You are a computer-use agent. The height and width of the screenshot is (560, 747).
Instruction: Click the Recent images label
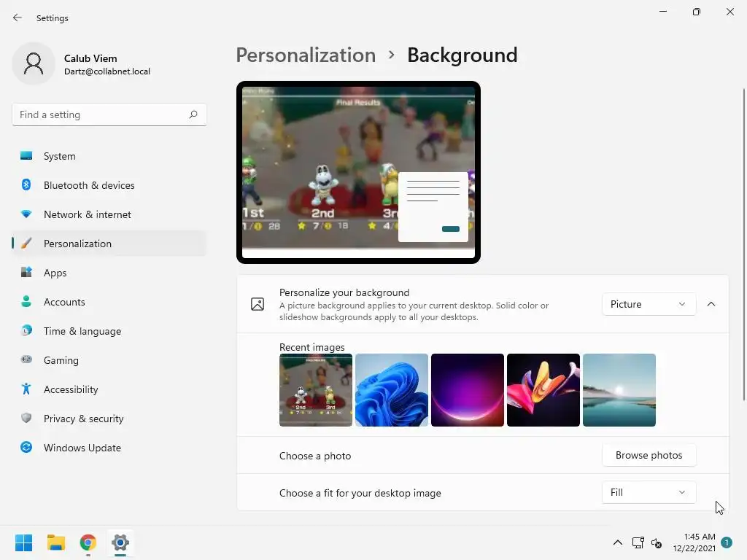(312, 347)
